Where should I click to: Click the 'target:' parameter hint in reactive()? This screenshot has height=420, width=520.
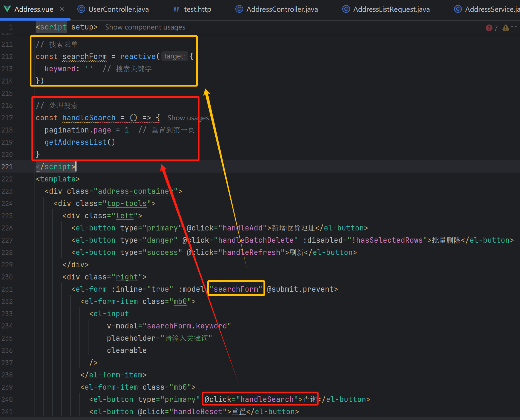point(174,57)
